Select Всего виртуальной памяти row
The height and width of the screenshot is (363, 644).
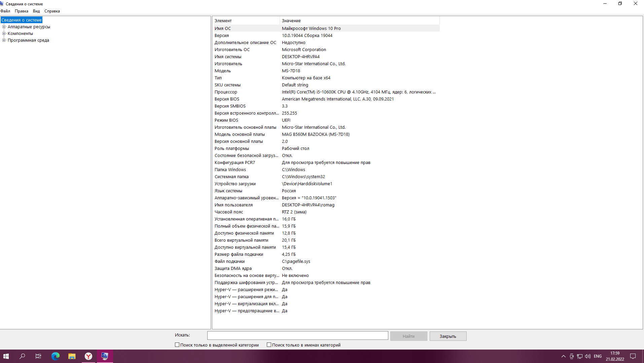[x=326, y=240]
